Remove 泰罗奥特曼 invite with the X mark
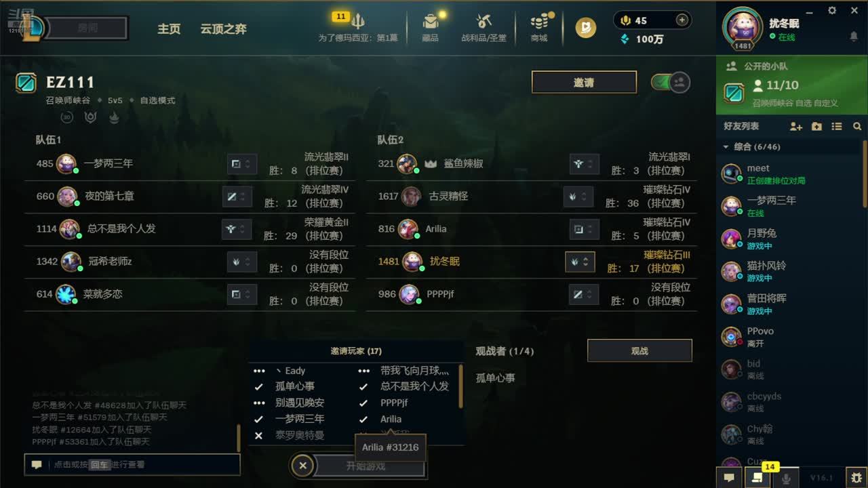This screenshot has height=488, width=868. (x=258, y=435)
